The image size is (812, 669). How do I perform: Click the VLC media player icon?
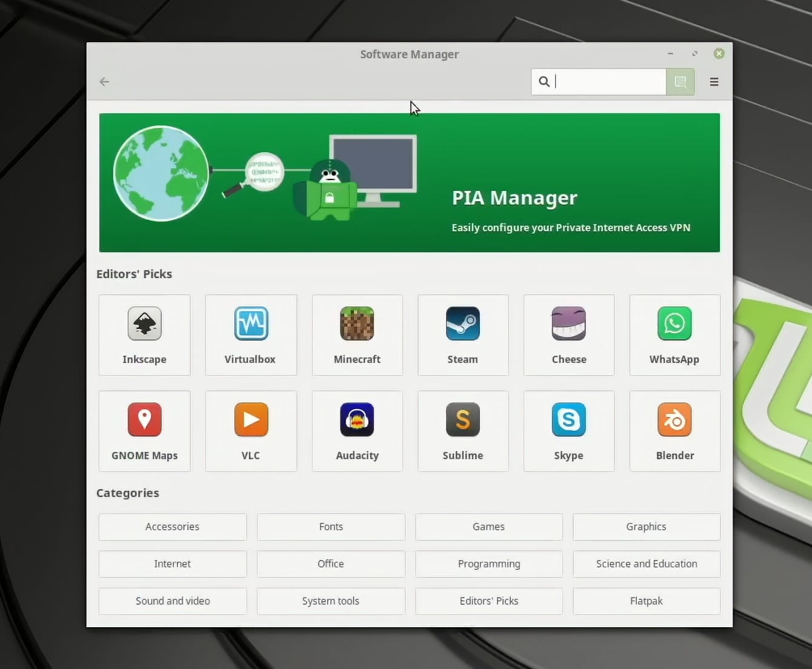point(250,431)
